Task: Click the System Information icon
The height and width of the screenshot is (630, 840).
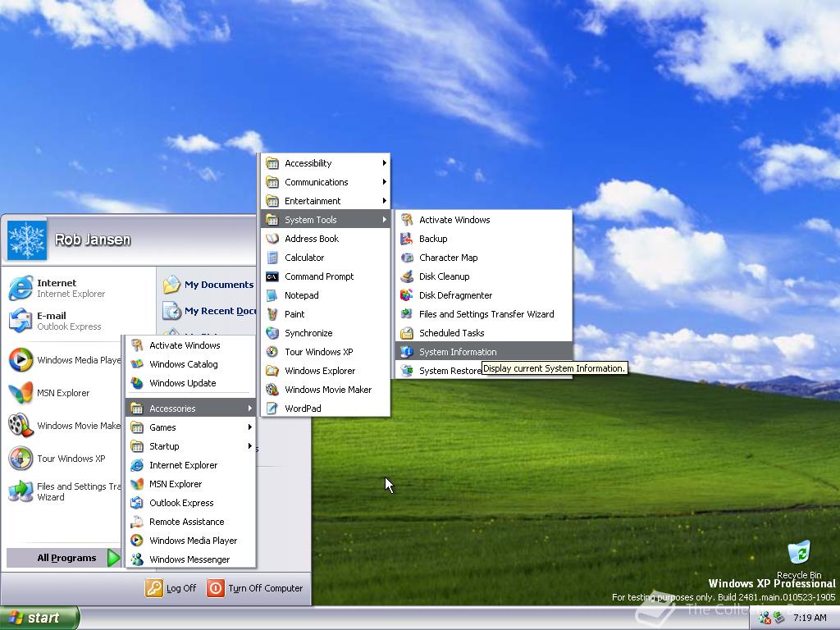Action: (x=407, y=352)
